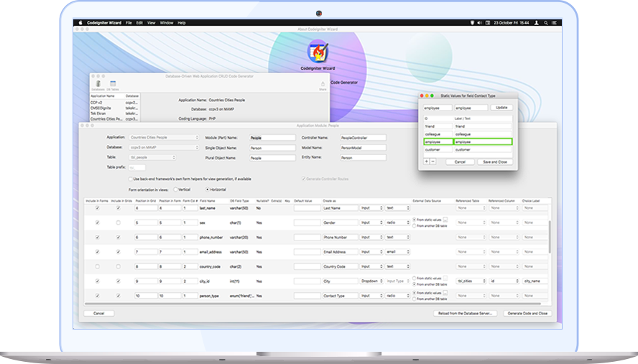Click Cancel in Static Values window

tap(460, 162)
